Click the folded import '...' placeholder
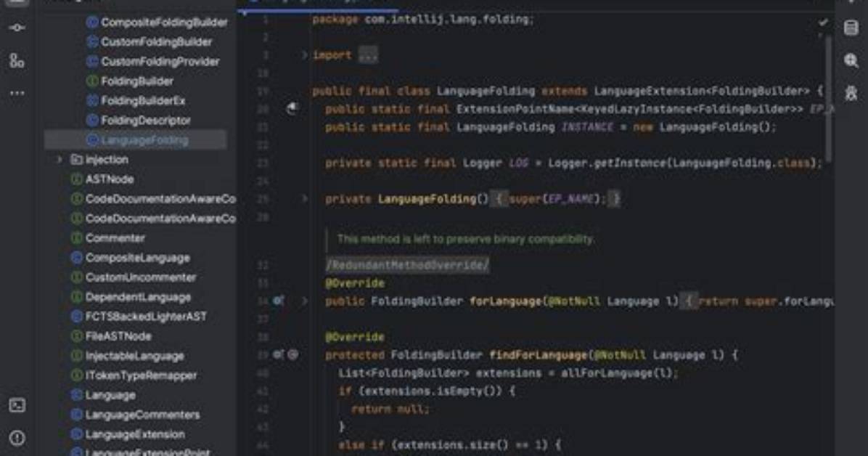This screenshot has height=456, width=868. coord(368,55)
